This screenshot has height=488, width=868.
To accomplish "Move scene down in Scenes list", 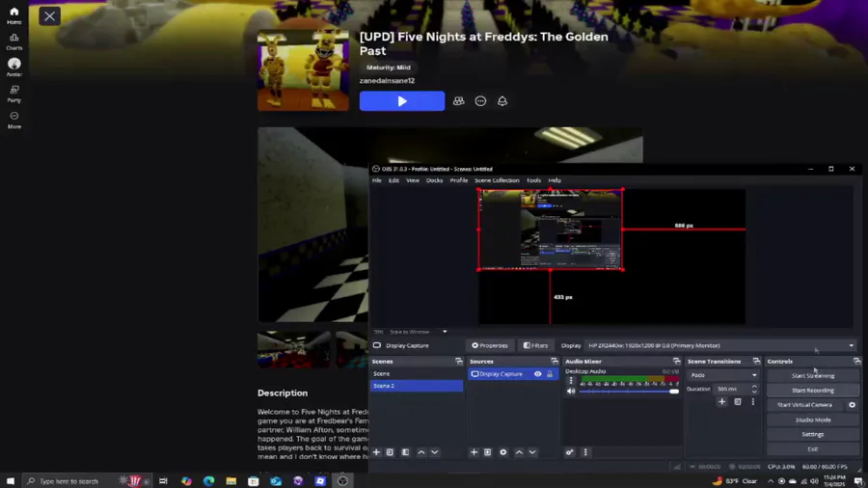I will [435, 452].
